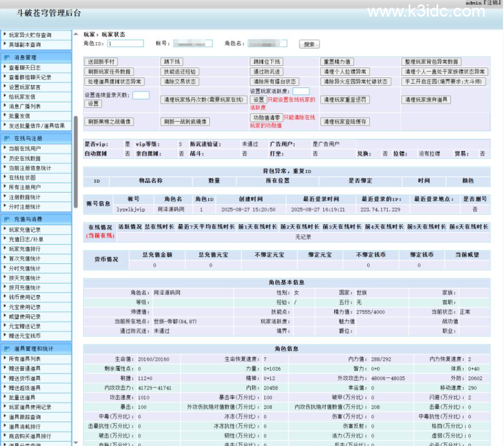The width and height of the screenshot is (504, 446).
Task: Click arrow bullet beside 查看聊天日志
Action: click(x=5, y=68)
